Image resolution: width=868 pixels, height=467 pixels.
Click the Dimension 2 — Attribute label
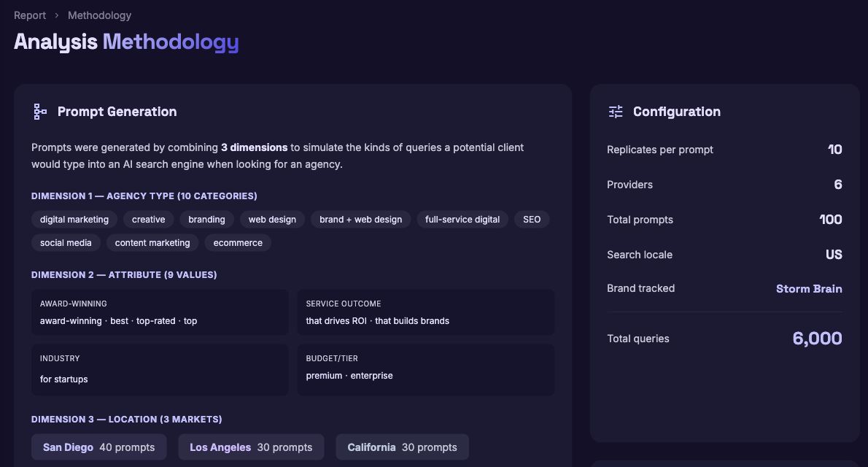[x=124, y=275]
